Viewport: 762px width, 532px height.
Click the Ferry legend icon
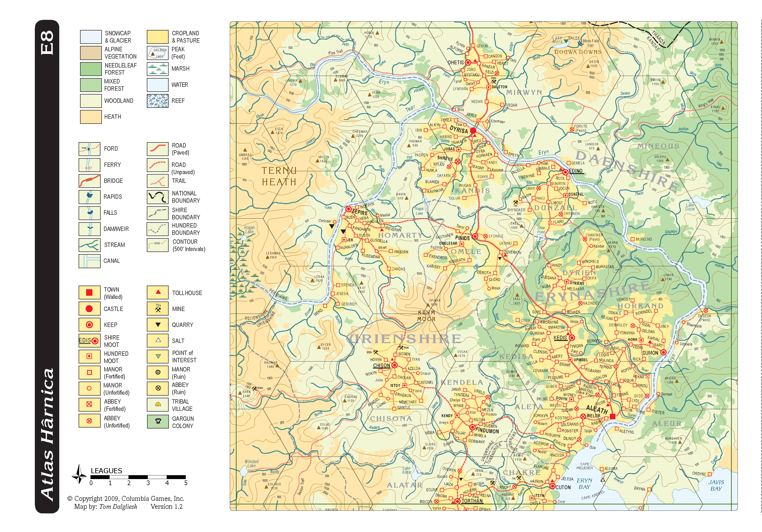pos(89,165)
